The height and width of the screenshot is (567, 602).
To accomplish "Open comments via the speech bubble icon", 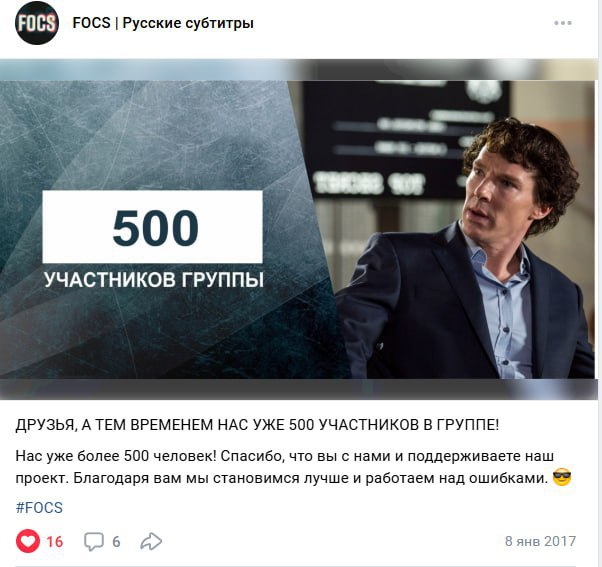I will [x=94, y=542].
